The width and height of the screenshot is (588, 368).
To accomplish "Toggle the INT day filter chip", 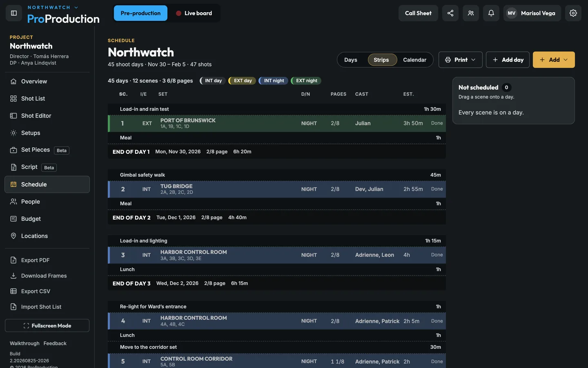I will (213, 81).
